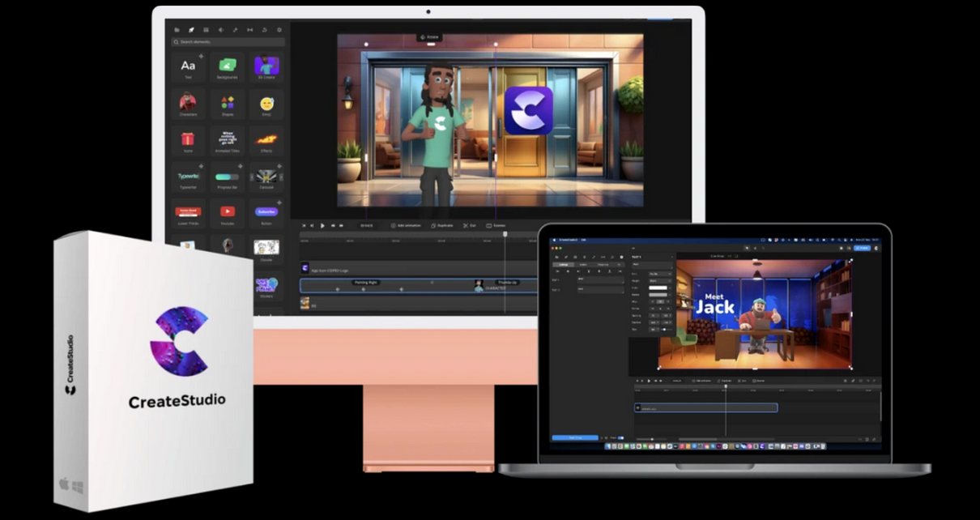980x520 pixels.
Task: Select the text clip in laptop timeline
Action: [x=705, y=408]
